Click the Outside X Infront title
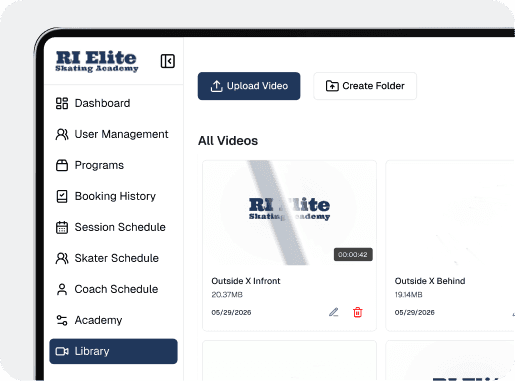Screen dimensions: 515x381 [x=246, y=281]
